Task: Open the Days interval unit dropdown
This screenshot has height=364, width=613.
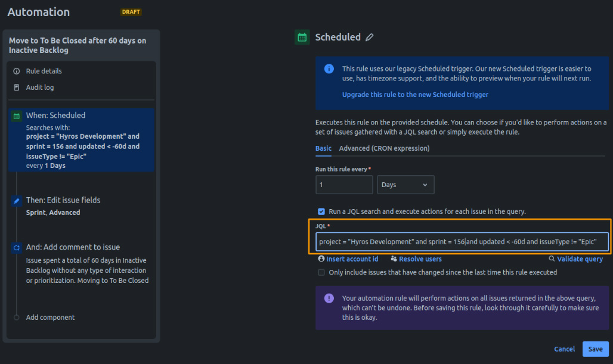Action: [x=405, y=185]
